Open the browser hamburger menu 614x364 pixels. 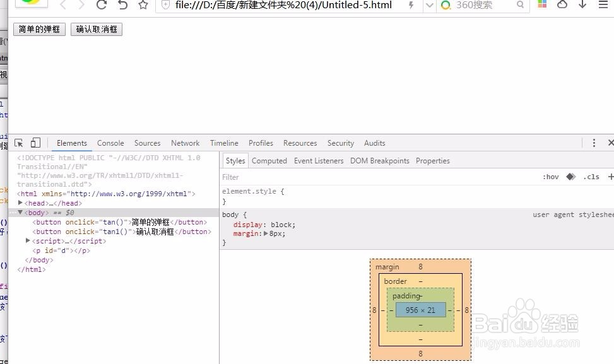[603, 4]
